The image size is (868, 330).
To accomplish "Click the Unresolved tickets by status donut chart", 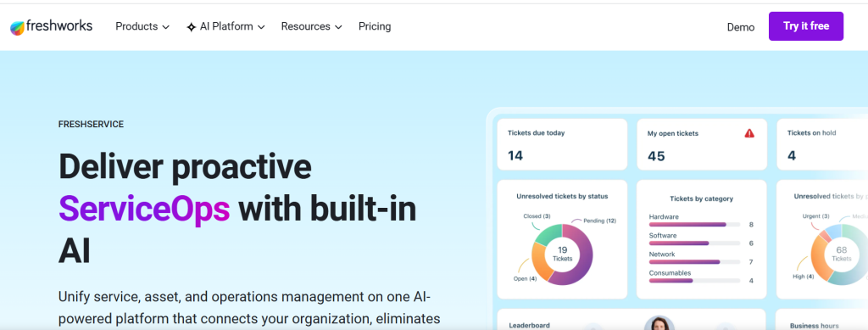I will [x=563, y=254].
